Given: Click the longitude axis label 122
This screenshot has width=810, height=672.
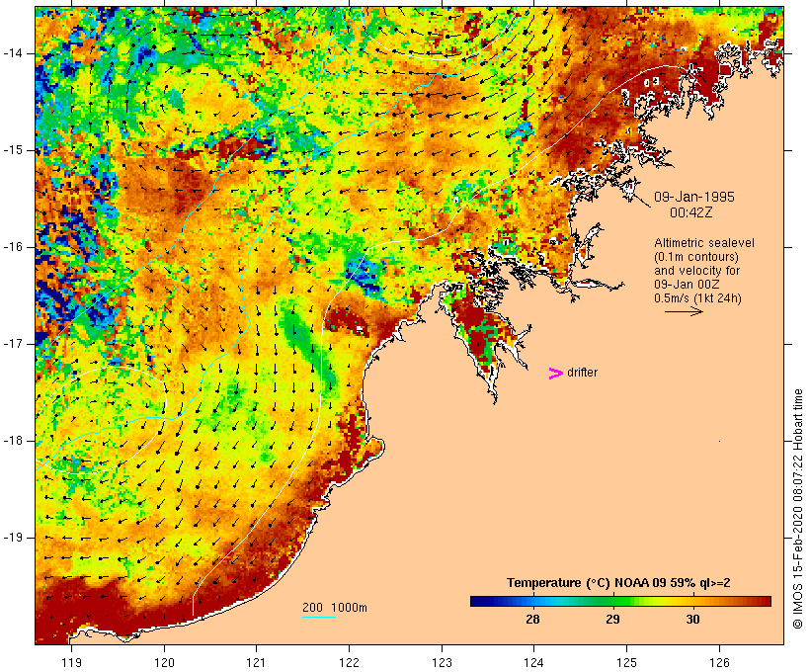Looking at the screenshot, I should tap(350, 662).
